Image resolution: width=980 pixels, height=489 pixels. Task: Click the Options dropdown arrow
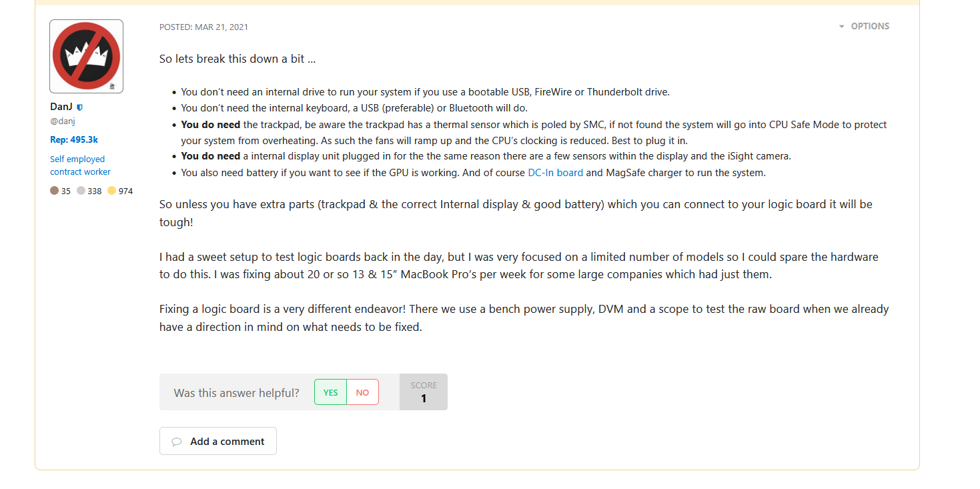click(842, 27)
